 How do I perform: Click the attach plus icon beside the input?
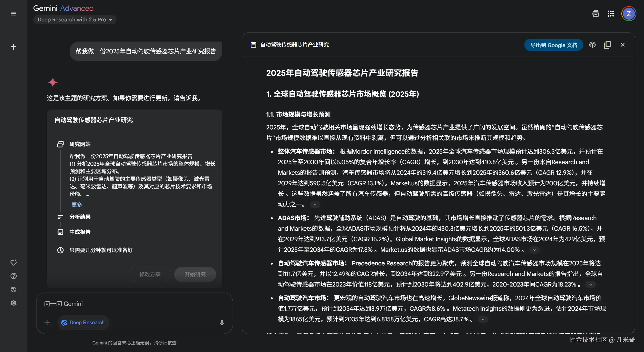pos(47,323)
